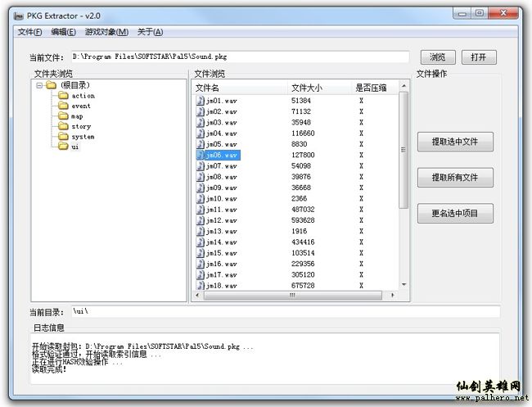
Task: Open the 游戏对象(M) menu
Action: click(106, 32)
